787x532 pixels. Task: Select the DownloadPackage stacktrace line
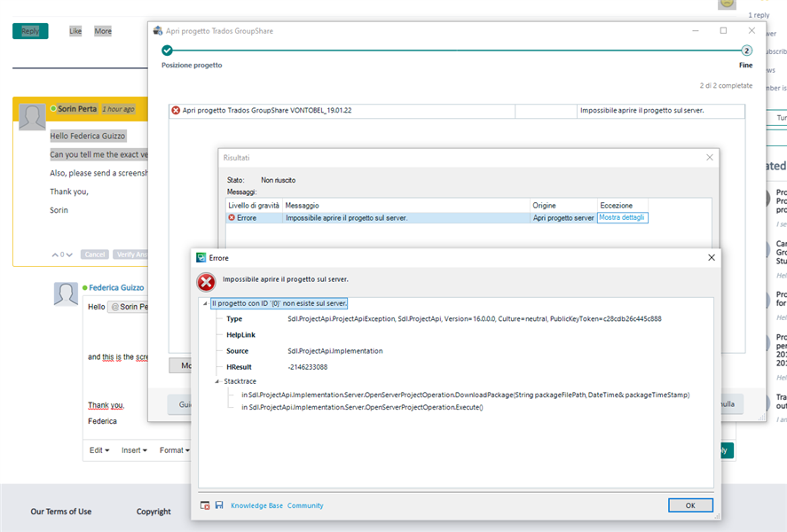point(465,395)
